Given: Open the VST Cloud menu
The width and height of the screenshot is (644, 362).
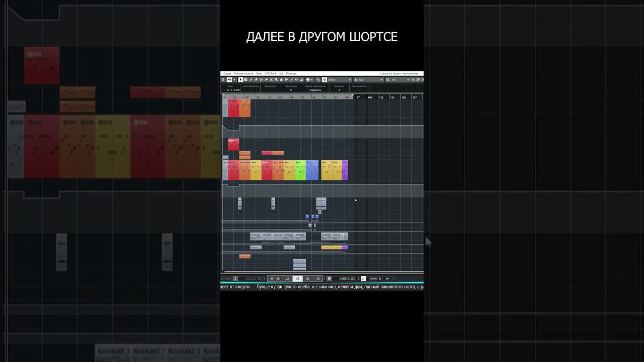Looking at the screenshot, I should (270, 73).
